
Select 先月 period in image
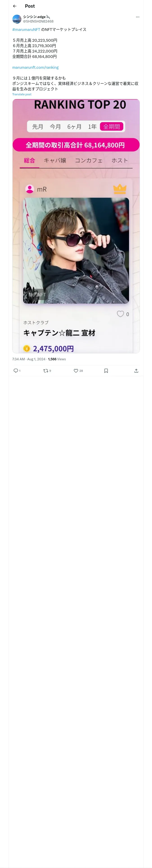(38, 127)
